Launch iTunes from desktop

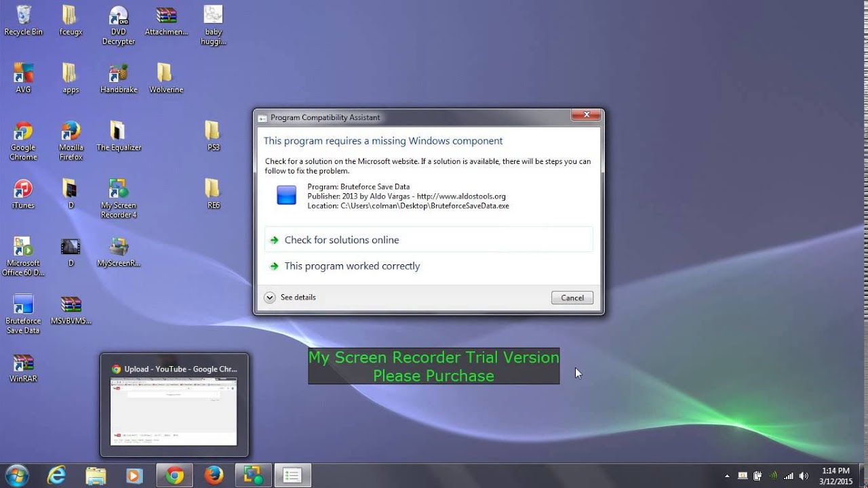point(23,194)
